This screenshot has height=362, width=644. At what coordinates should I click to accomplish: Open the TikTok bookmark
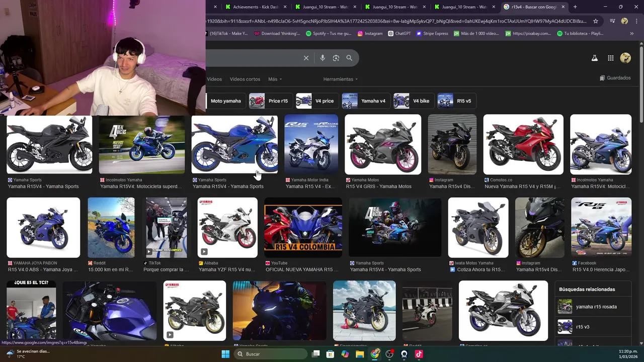pyautogui.click(x=228, y=34)
